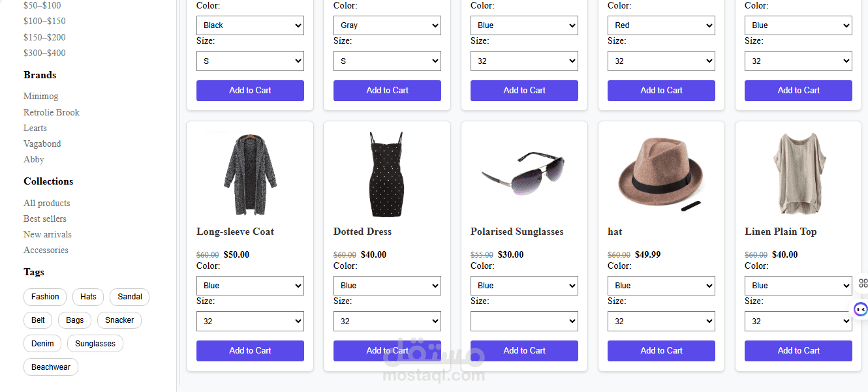This screenshot has width=868, height=392.
Task: Open the Color dropdown for Linen Plain Top
Action: 798,286
